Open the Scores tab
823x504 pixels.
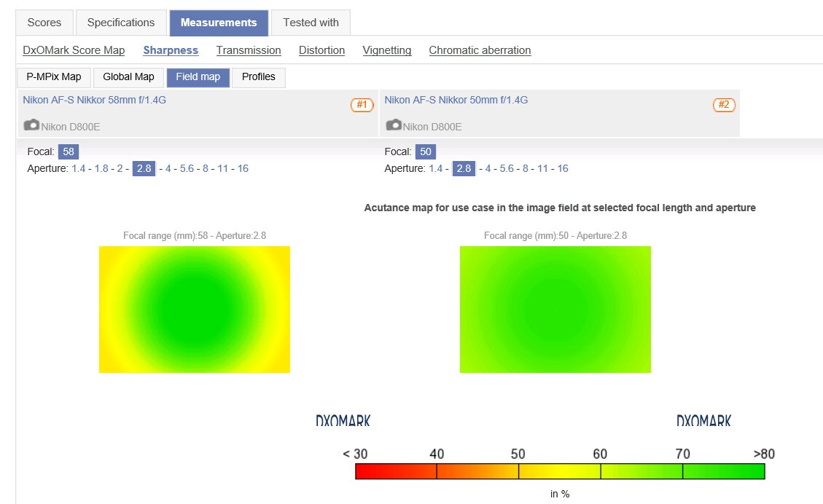44,23
